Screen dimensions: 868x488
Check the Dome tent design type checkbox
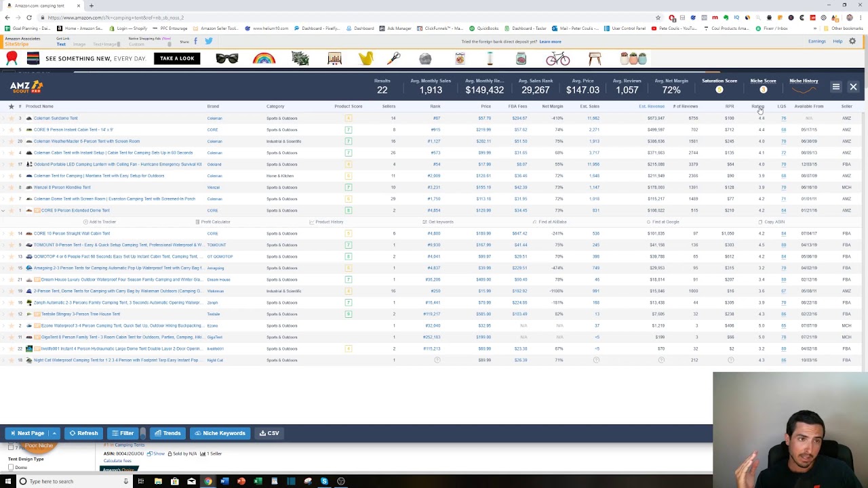[11, 468]
